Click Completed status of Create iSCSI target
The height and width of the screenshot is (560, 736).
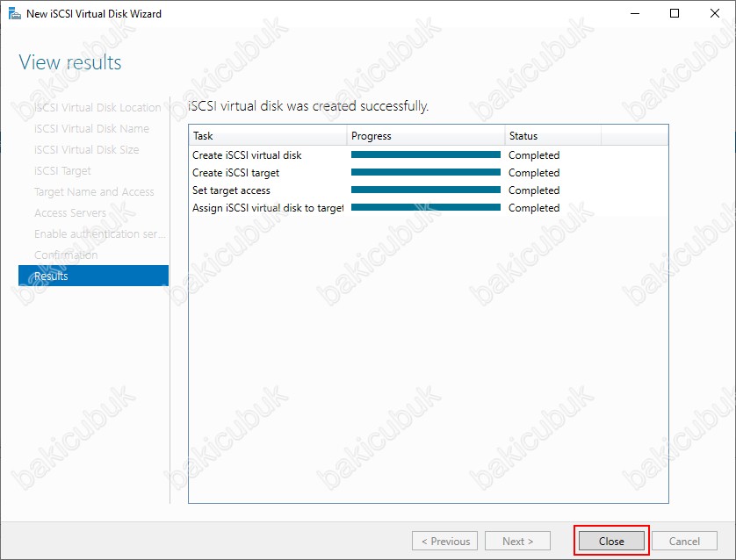point(534,173)
